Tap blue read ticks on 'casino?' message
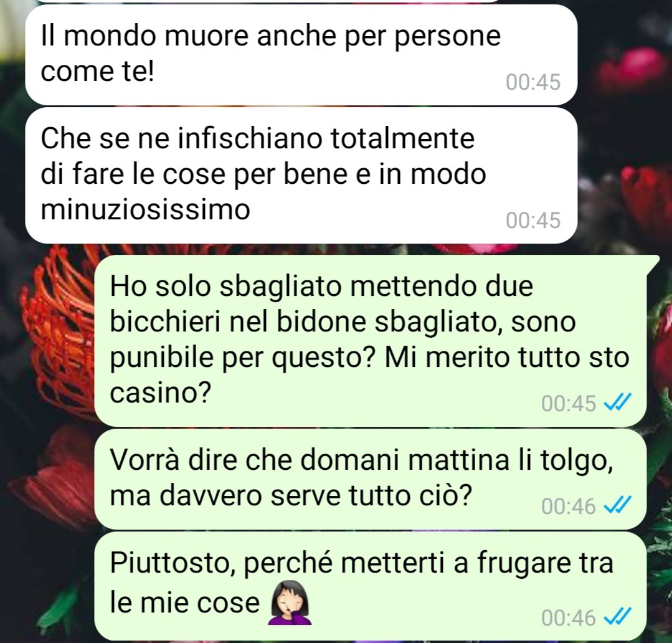 point(617,403)
